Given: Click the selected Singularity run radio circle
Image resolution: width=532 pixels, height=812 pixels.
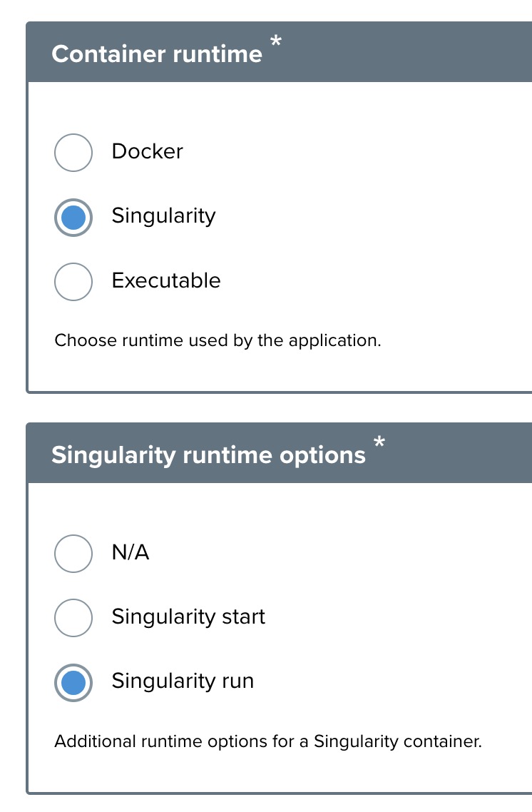Looking at the screenshot, I should tap(73, 683).
